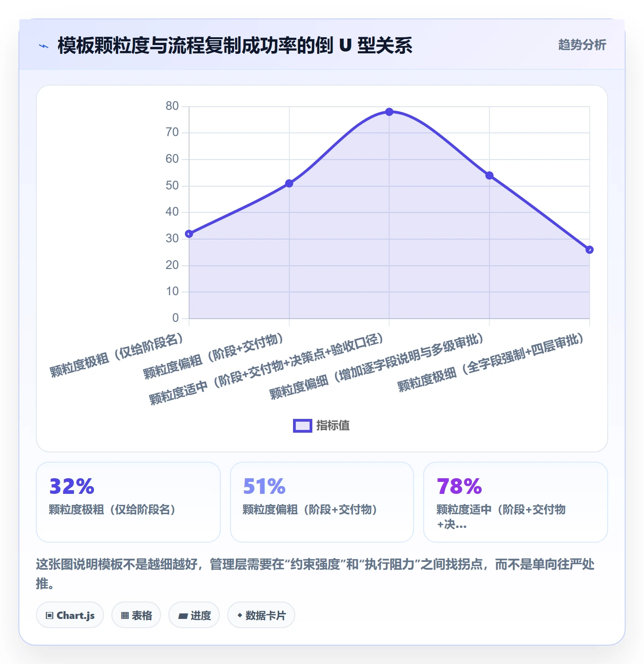Click the y-axis value 80
The image size is (644, 664).
[x=172, y=106]
